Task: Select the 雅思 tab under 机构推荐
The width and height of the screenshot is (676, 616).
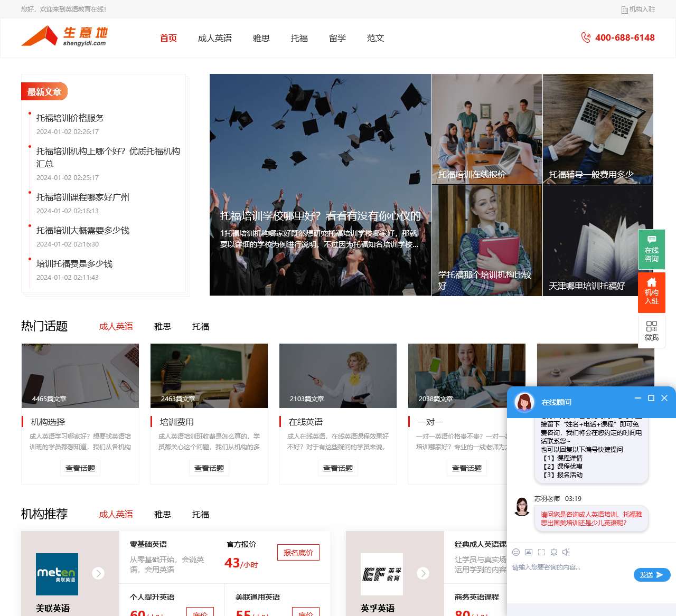Action: [x=163, y=515]
